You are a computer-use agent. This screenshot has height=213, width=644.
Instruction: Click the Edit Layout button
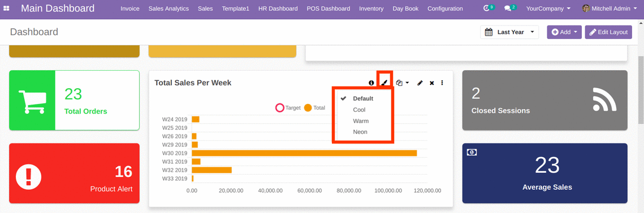608,32
